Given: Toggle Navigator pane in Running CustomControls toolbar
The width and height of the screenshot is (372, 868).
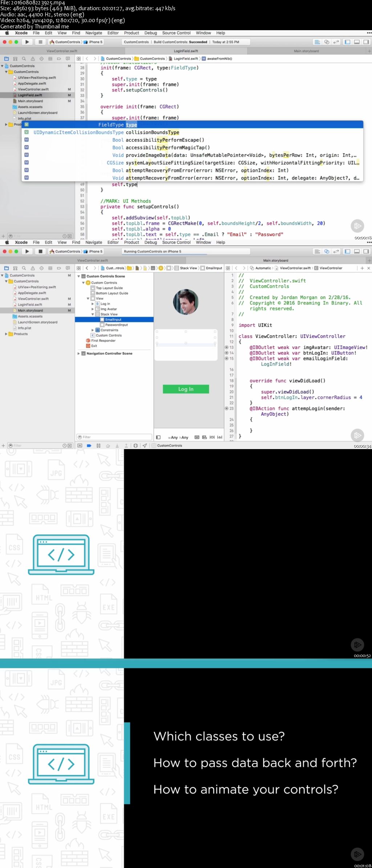Looking at the screenshot, I should tap(348, 251).
